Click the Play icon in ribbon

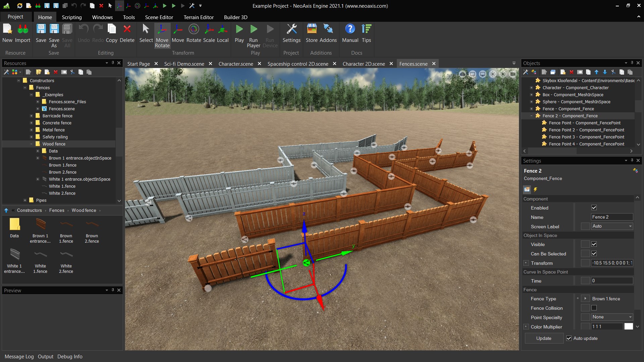pyautogui.click(x=239, y=29)
